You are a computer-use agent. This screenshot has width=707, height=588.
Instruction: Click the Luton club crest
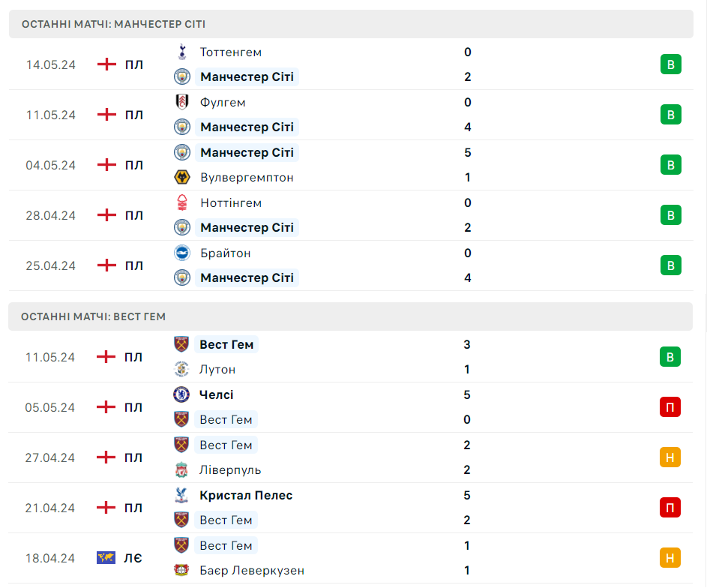(x=181, y=369)
